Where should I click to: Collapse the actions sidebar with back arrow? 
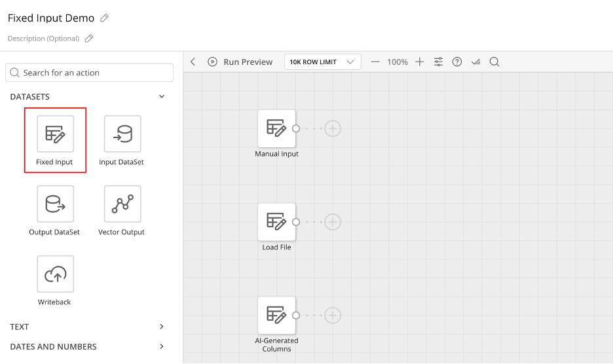193,62
